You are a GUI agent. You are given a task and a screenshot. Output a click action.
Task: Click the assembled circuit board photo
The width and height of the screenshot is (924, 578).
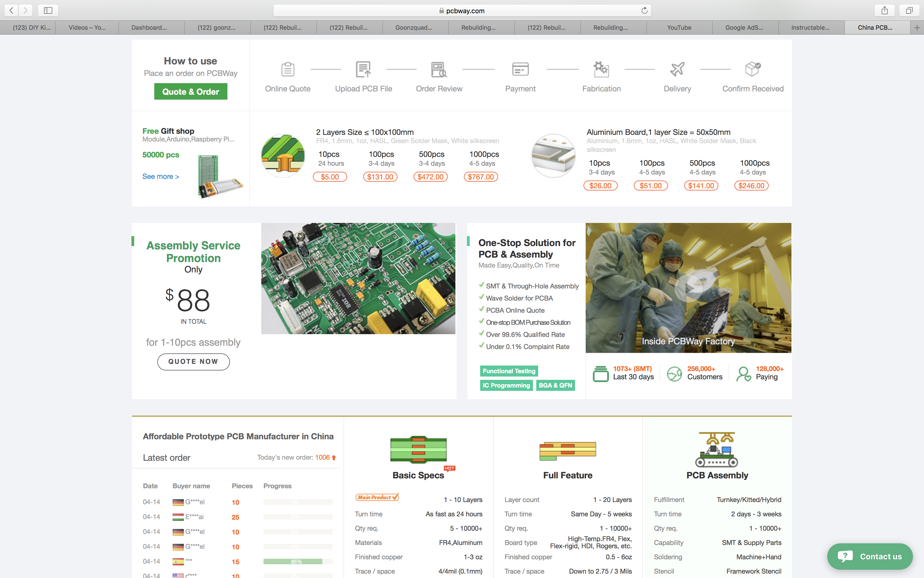coord(358,278)
